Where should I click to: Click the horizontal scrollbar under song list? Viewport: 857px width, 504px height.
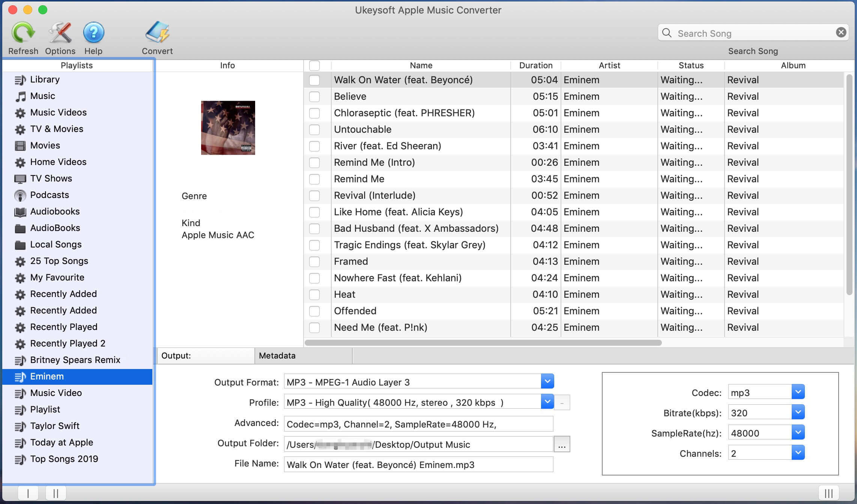click(x=483, y=343)
